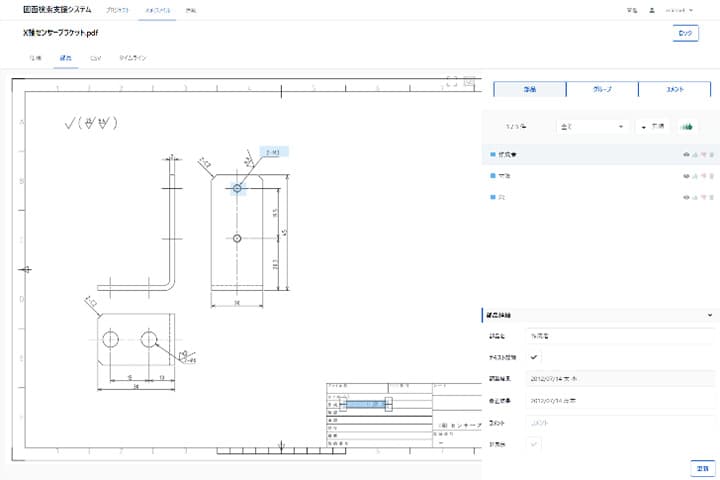Click the rightmost icon on second list row
Screen dimensions: 720x480
(x=712, y=176)
